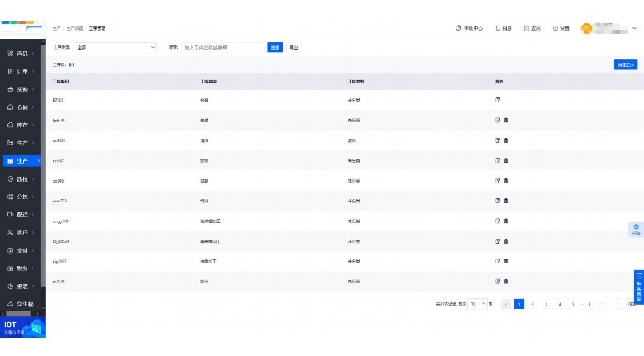Click the blue 新建工序 button
The width and height of the screenshot is (644, 356).
[626, 64]
